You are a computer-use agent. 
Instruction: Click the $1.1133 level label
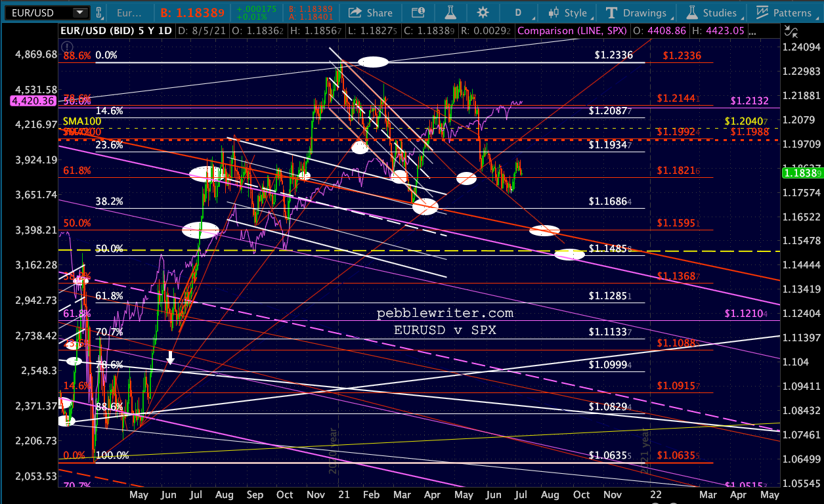coord(610,333)
